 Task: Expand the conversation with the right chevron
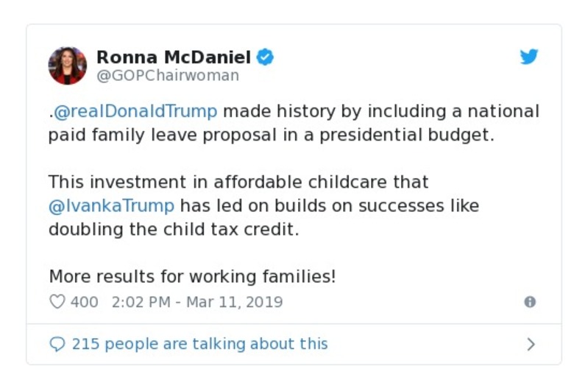point(531,344)
